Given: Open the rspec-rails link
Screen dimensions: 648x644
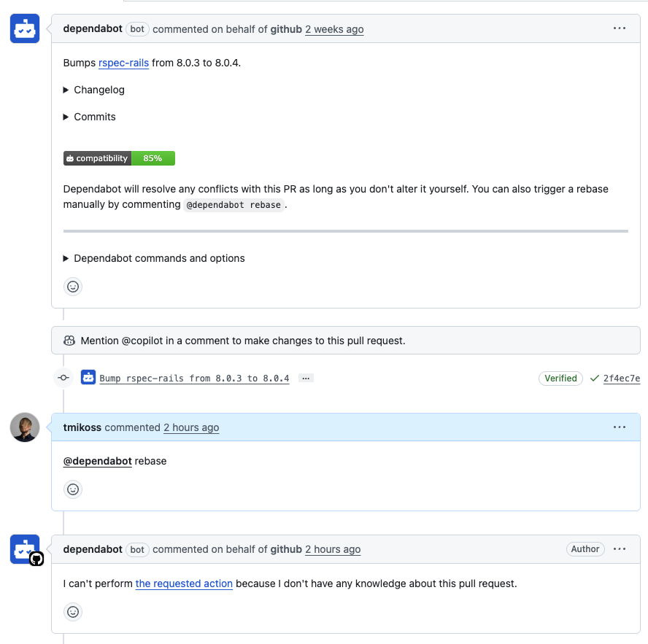Looking at the screenshot, I should 123,63.
